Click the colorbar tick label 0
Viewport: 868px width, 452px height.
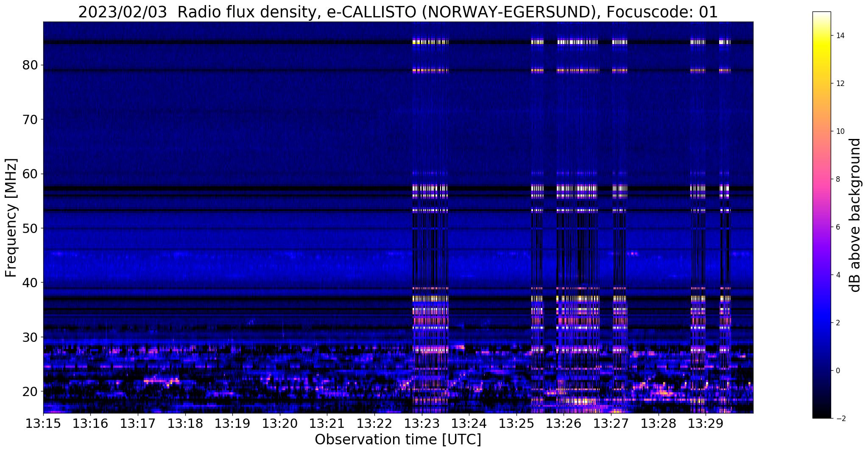click(838, 371)
